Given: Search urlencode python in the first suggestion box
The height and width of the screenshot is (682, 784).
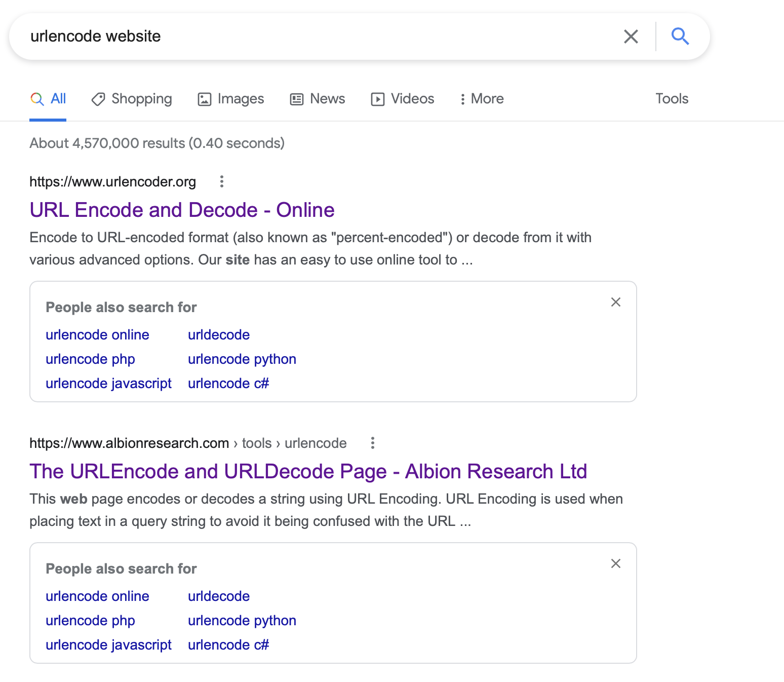Looking at the screenshot, I should coord(242,359).
